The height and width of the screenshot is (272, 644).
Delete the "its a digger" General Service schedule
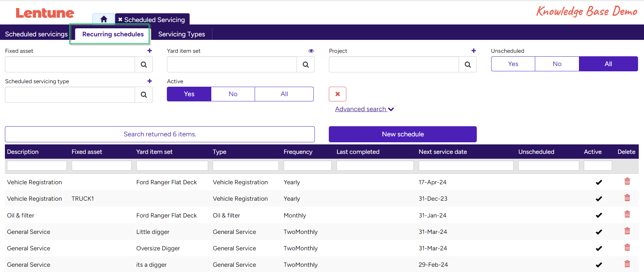tap(627, 264)
